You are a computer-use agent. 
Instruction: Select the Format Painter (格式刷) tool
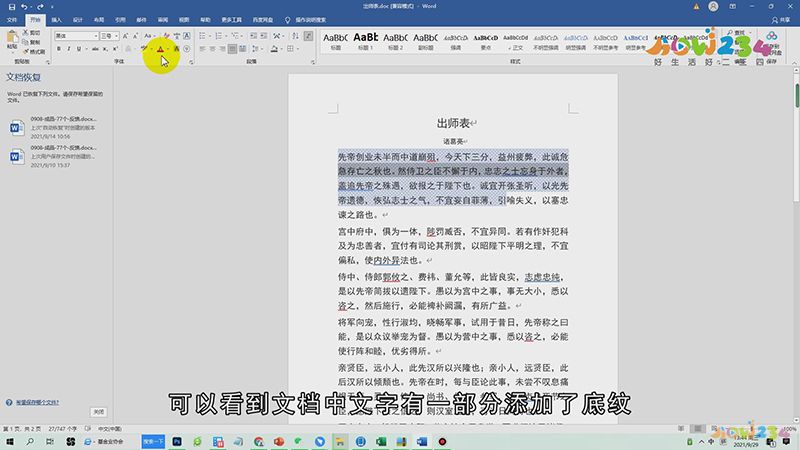[x=34, y=52]
